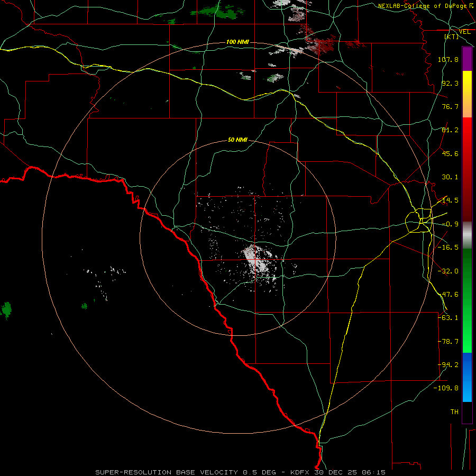Click the 100 NMI range ring label
Screen dimensions: 476x476
point(237,42)
